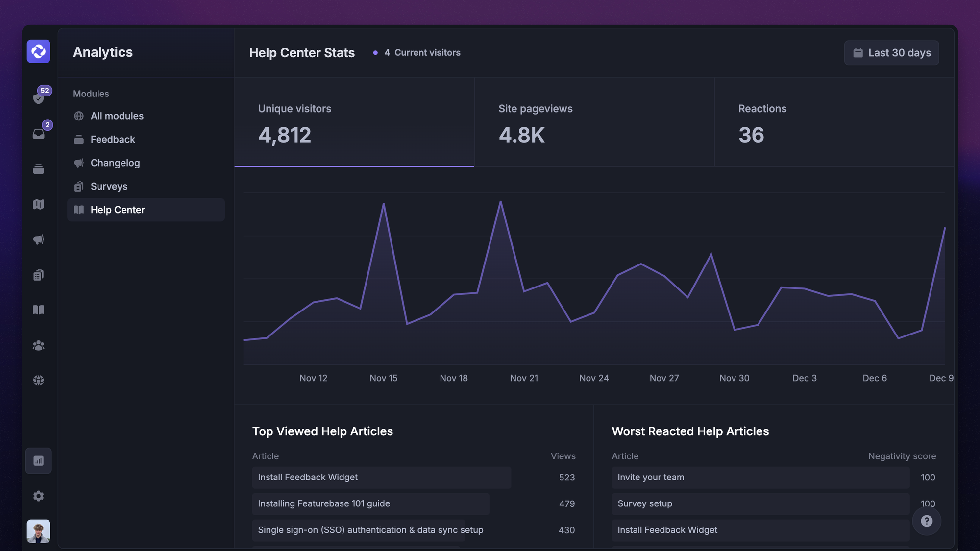Click the 4 Current visitors indicator
Screen dimensions: 980x551
pyautogui.click(x=417, y=53)
